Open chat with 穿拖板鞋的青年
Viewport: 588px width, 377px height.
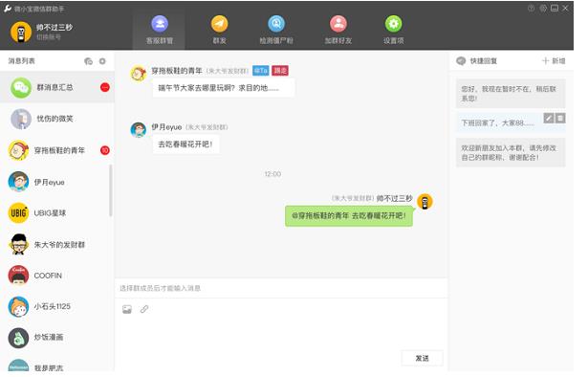tap(57, 150)
